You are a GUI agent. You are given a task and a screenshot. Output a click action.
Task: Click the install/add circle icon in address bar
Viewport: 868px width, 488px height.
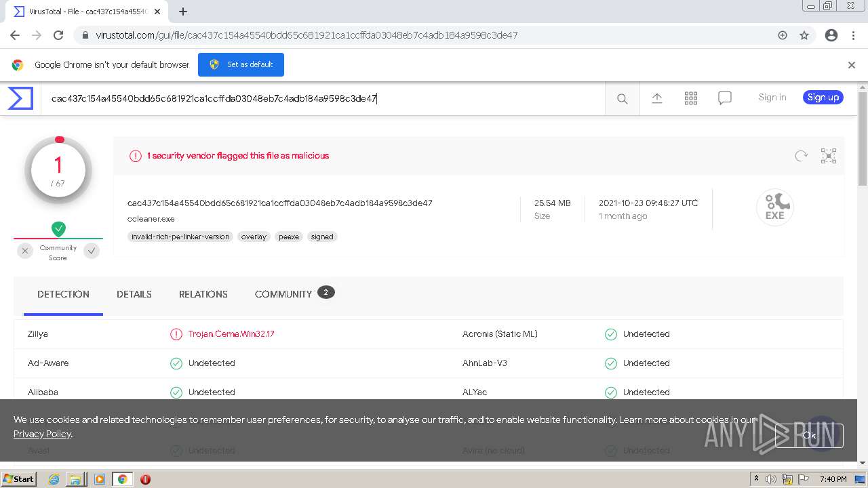pos(783,35)
